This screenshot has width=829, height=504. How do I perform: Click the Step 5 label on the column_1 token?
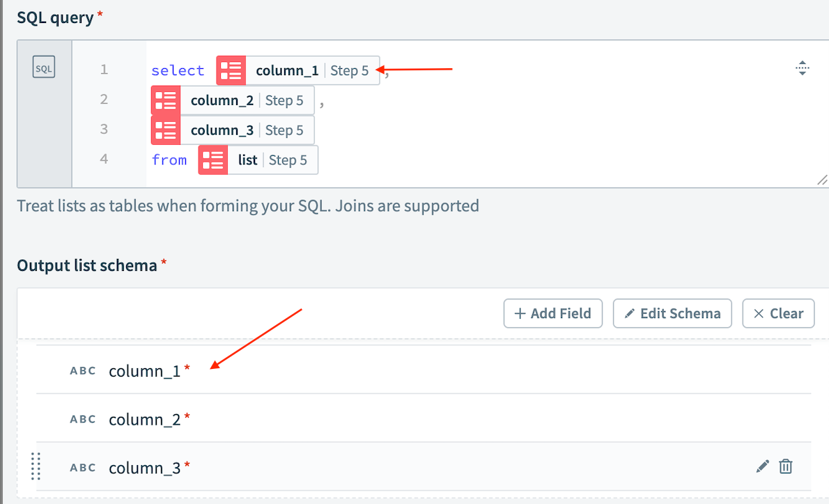point(350,70)
